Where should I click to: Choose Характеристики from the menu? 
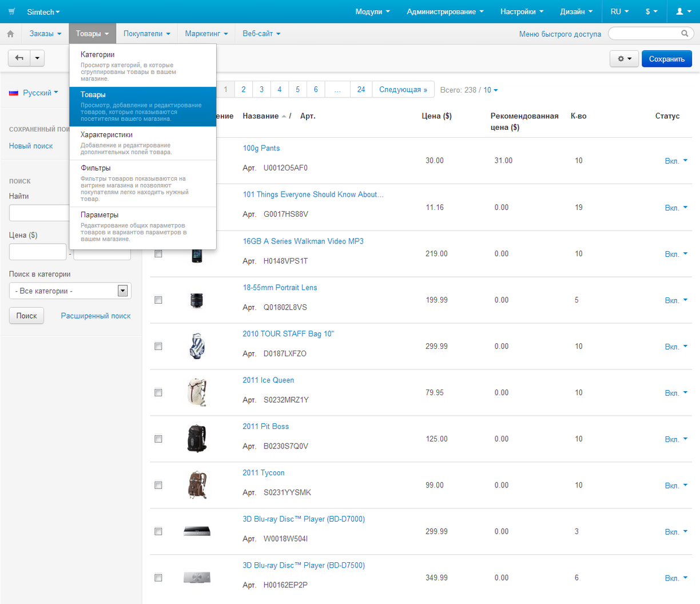coord(143,143)
